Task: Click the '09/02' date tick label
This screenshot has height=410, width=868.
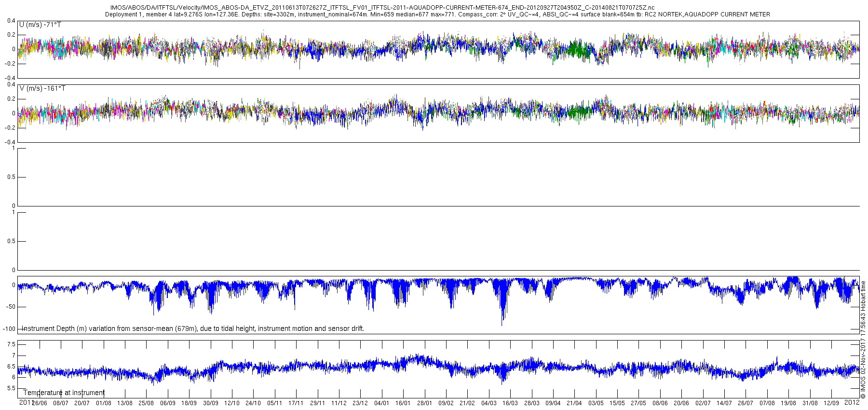Action: tap(446, 403)
